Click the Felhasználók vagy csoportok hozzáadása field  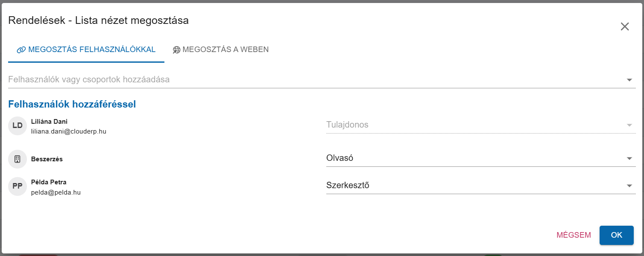322,80
